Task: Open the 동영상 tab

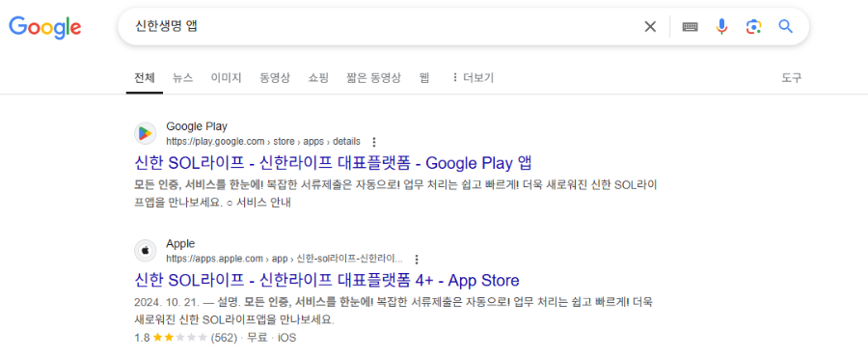Action: [x=275, y=77]
